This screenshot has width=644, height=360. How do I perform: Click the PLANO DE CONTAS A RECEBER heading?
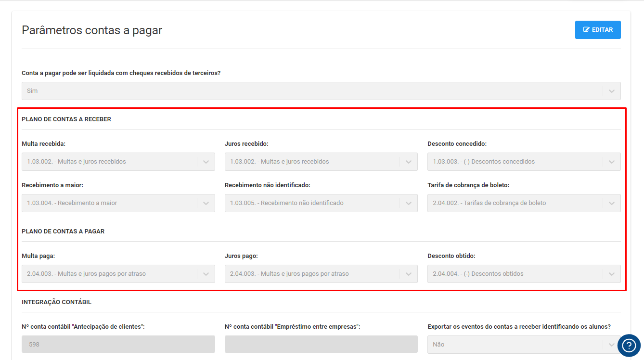click(66, 119)
